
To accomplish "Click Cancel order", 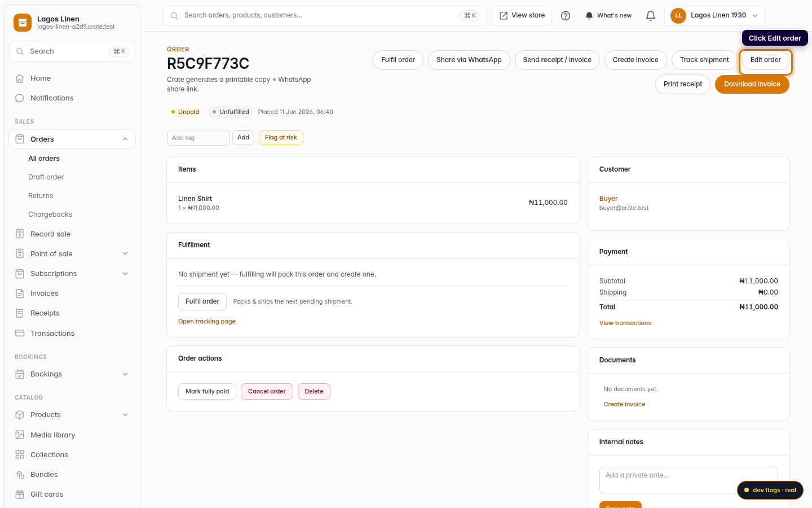I will [x=267, y=392].
